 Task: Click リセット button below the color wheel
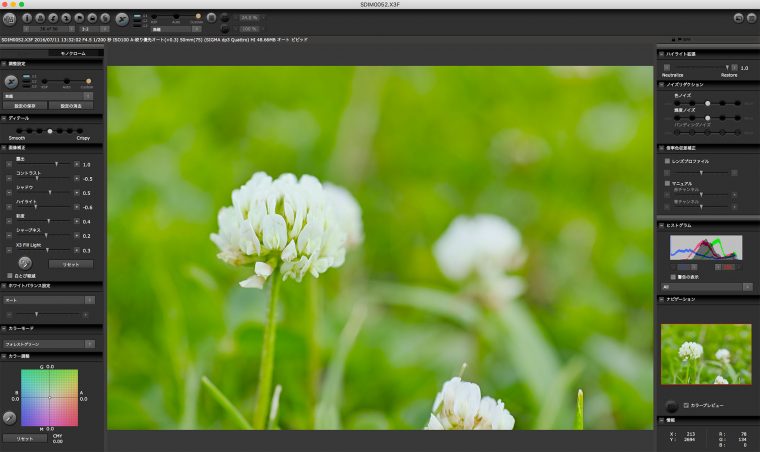[25, 438]
